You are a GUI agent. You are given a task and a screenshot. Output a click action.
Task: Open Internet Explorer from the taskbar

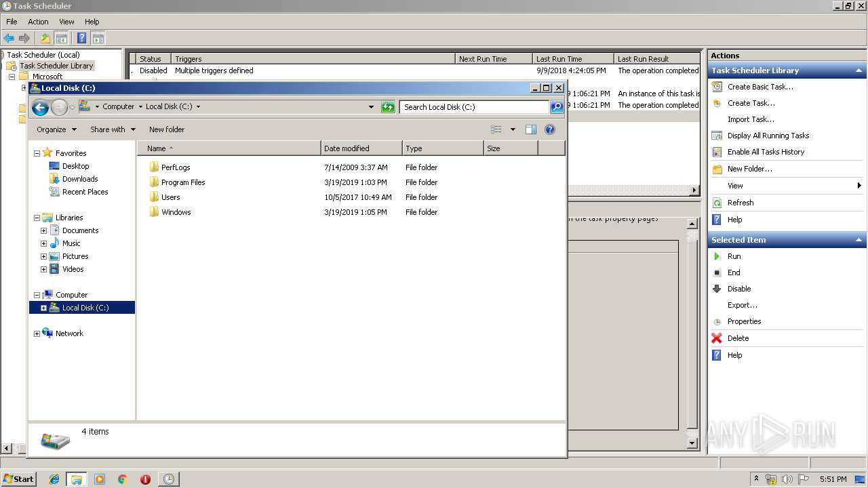(x=54, y=479)
